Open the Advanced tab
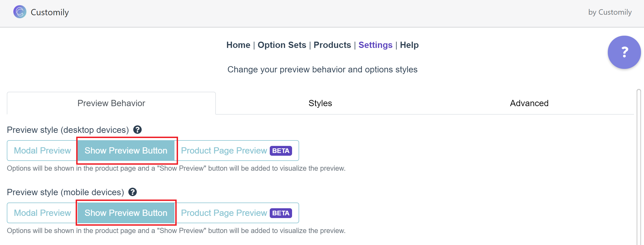644x245 pixels. point(529,103)
